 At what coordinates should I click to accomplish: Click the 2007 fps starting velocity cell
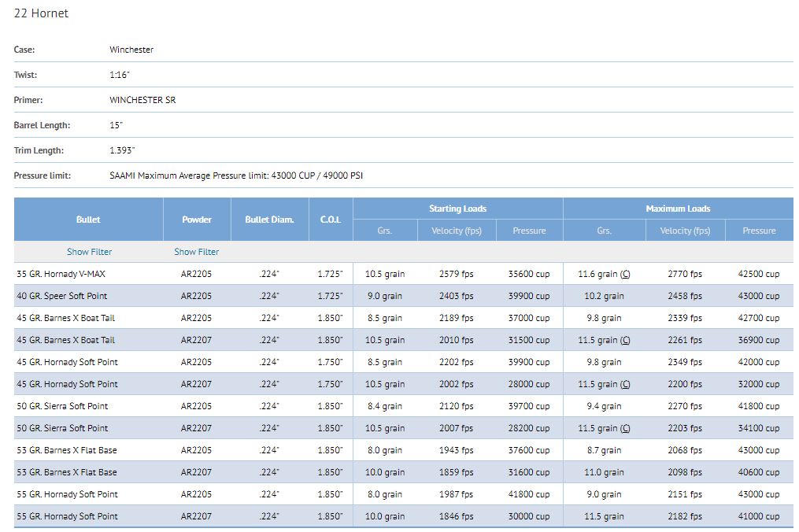point(457,429)
